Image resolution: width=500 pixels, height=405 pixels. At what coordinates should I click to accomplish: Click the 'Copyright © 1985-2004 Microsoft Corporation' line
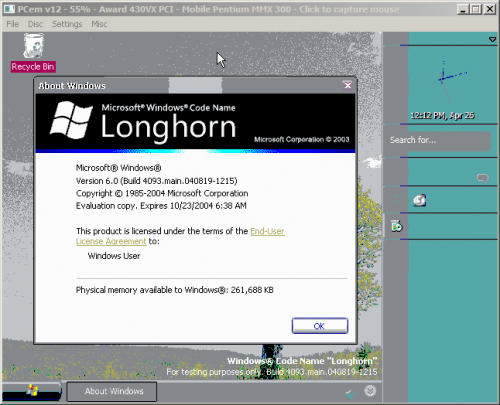(x=162, y=193)
